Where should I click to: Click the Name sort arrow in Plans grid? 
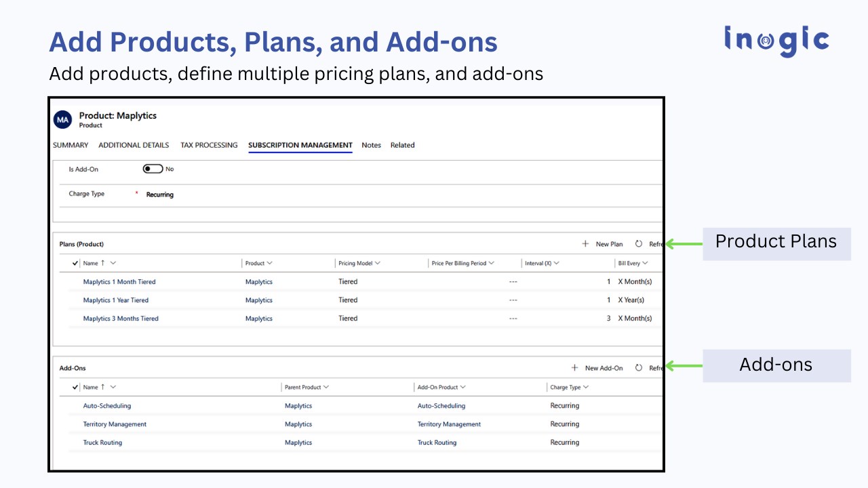click(x=103, y=263)
